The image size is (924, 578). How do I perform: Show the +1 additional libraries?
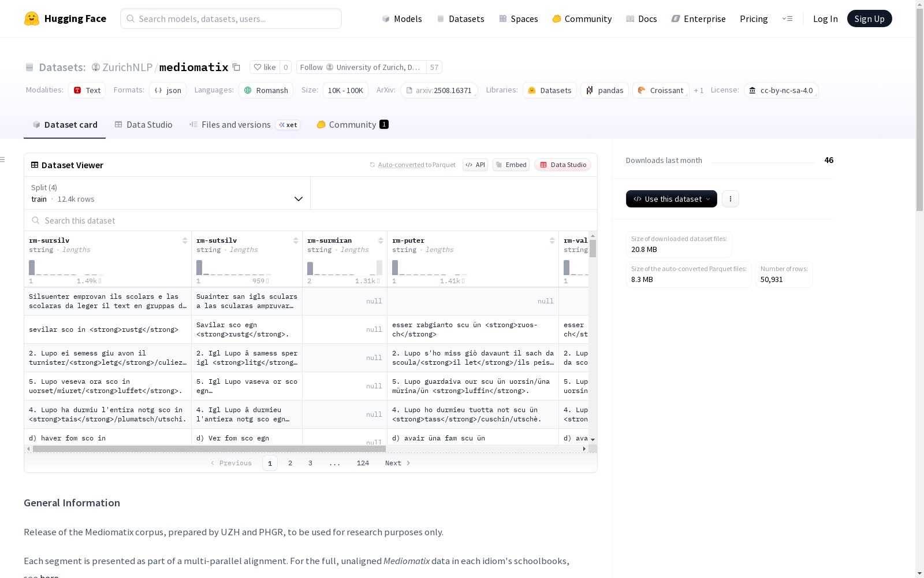699,90
